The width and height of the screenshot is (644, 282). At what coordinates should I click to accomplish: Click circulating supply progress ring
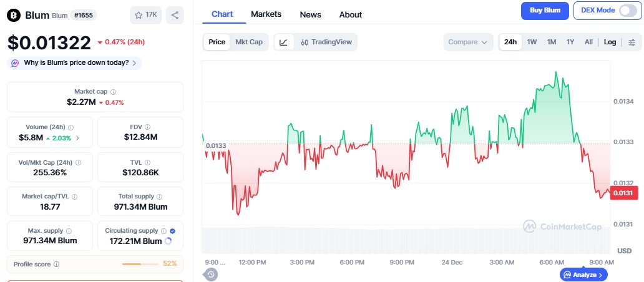(x=168, y=241)
